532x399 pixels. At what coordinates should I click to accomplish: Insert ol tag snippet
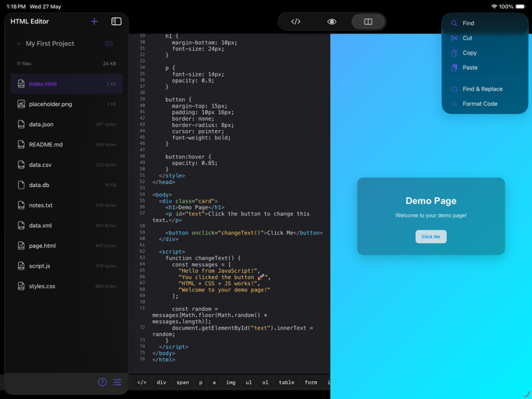tap(265, 383)
